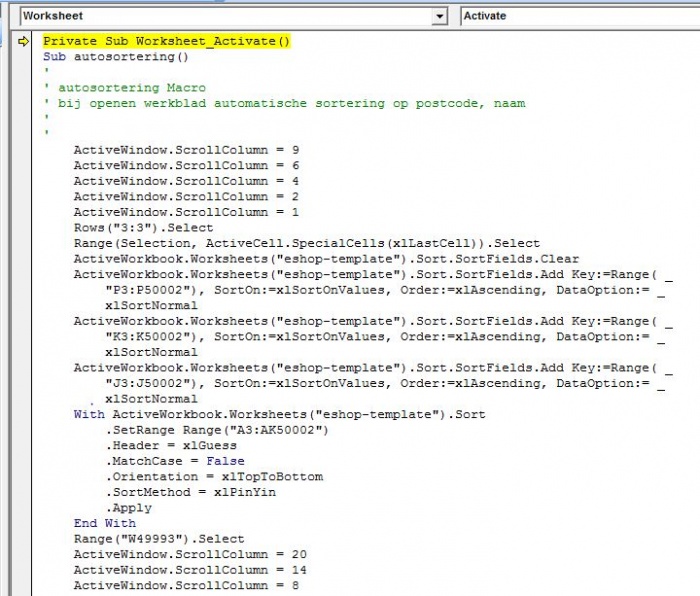Click the comment ' autosortering Macro
This screenshot has height=596, width=700.
[x=125, y=88]
